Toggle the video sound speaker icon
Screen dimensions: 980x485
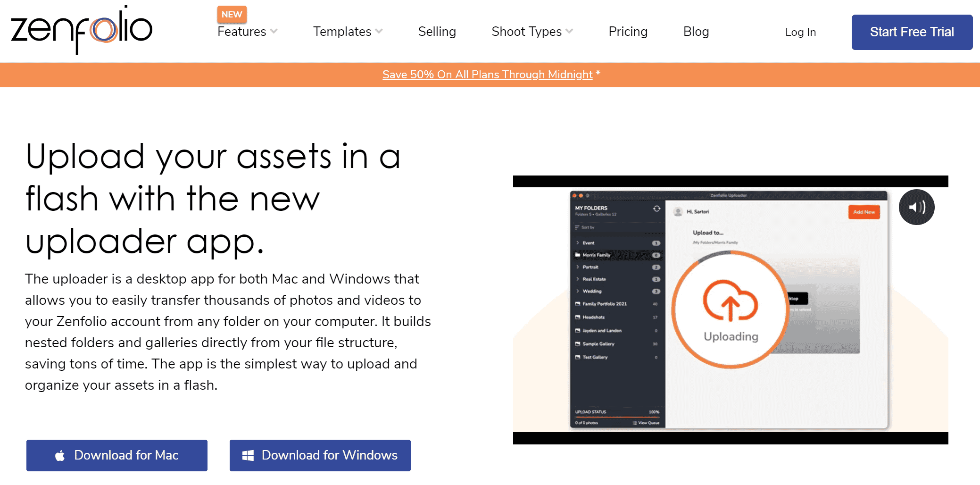pyautogui.click(x=916, y=207)
